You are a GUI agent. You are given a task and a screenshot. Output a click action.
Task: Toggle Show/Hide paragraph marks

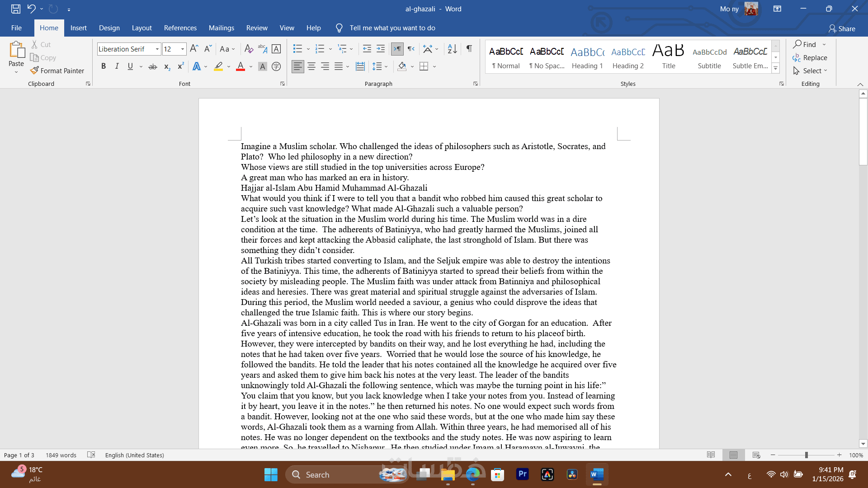click(x=469, y=49)
